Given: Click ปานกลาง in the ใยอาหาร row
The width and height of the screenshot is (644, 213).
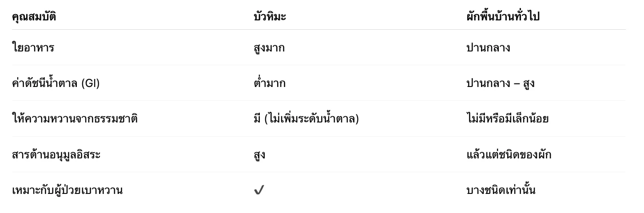Looking at the screenshot, I should 488,47.
